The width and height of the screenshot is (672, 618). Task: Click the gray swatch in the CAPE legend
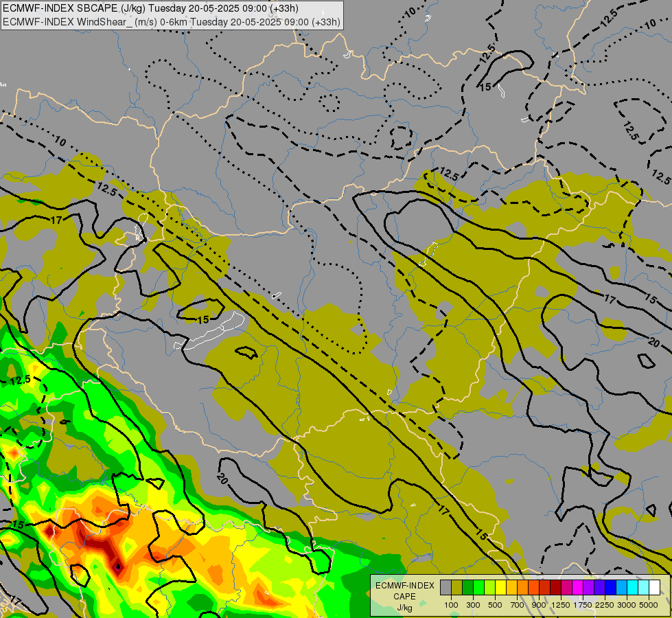[x=445, y=587]
